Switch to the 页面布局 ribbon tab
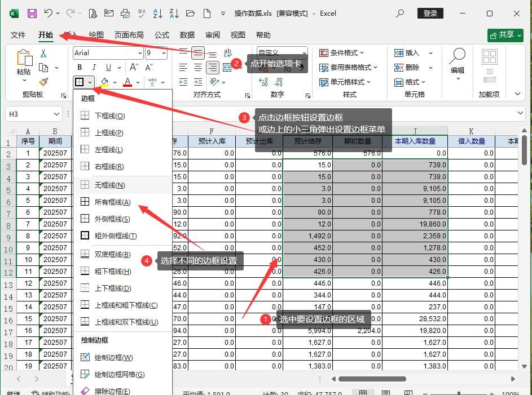532x395 pixels. tap(129, 35)
